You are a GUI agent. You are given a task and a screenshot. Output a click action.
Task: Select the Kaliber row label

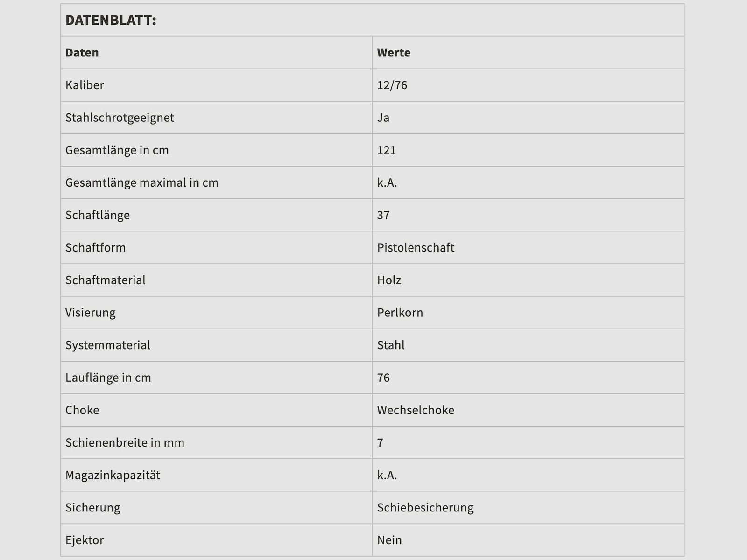[85, 85]
